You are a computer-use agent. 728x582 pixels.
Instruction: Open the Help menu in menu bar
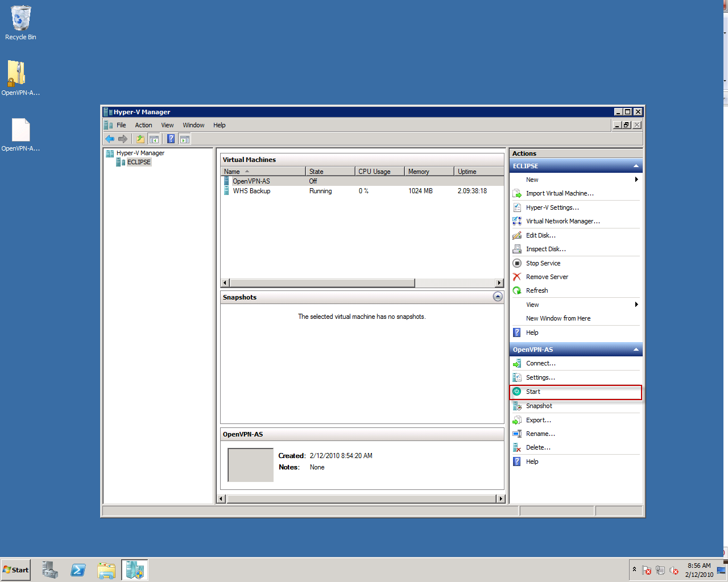(x=220, y=125)
